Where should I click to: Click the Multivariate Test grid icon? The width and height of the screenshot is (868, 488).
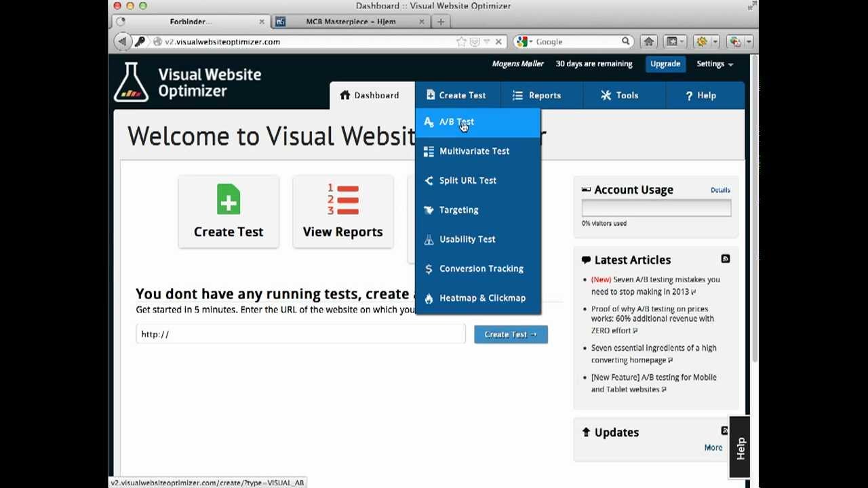429,151
